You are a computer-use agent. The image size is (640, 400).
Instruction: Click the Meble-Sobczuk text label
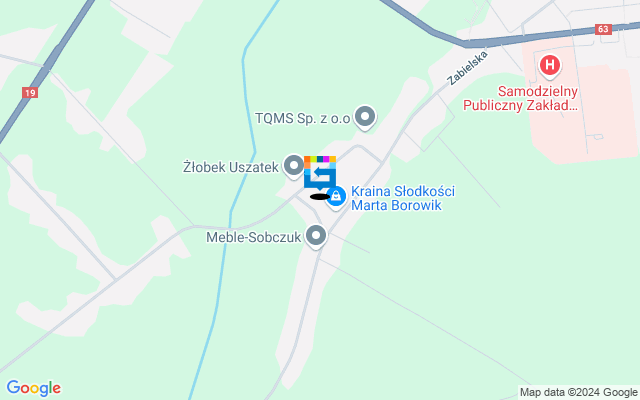[x=253, y=237]
